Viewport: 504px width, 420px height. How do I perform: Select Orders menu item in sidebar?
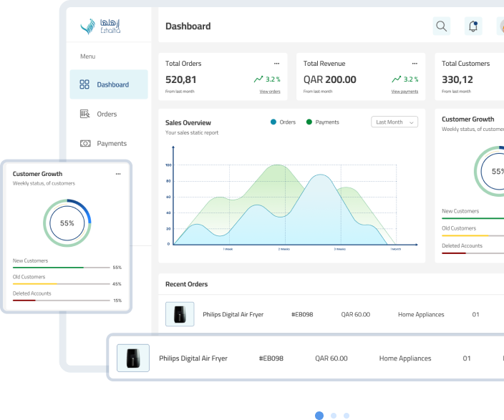click(107, 114)
